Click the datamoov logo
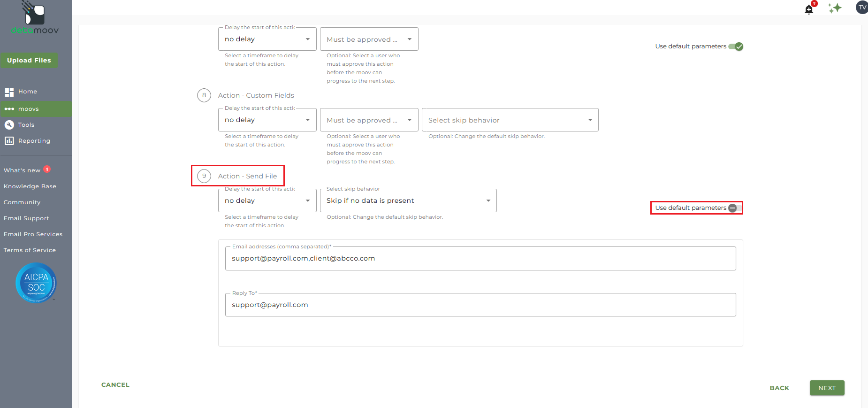 pos(35,18)
